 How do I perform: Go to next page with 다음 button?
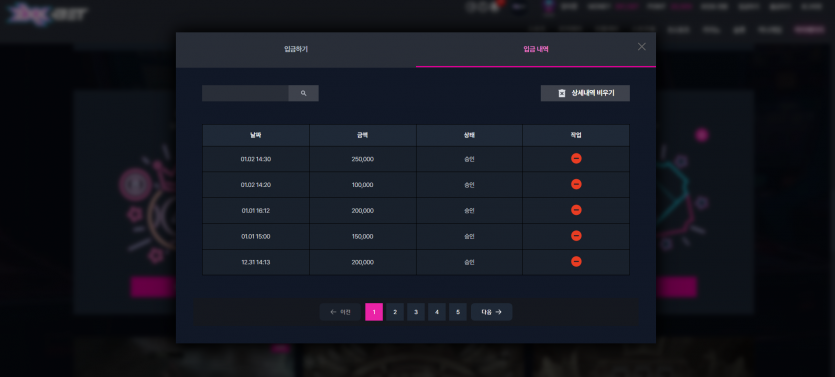pos(492,312)
